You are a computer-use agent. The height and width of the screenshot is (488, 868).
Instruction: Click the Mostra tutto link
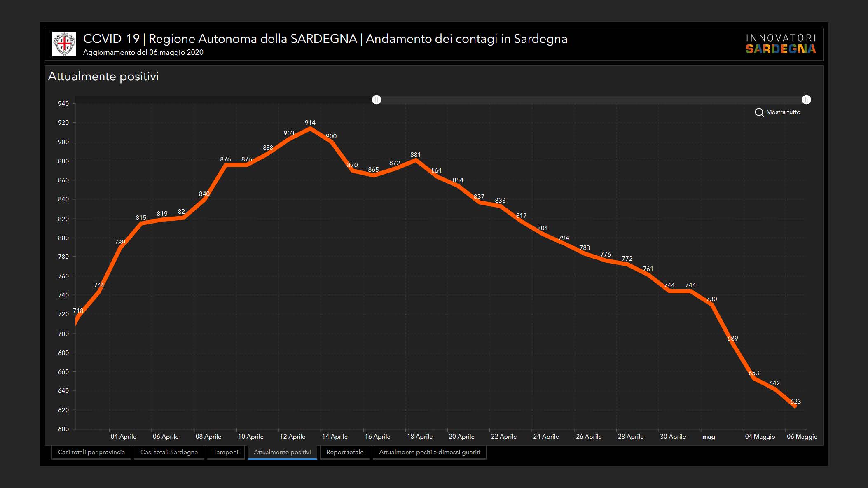[x=783, y=112]
